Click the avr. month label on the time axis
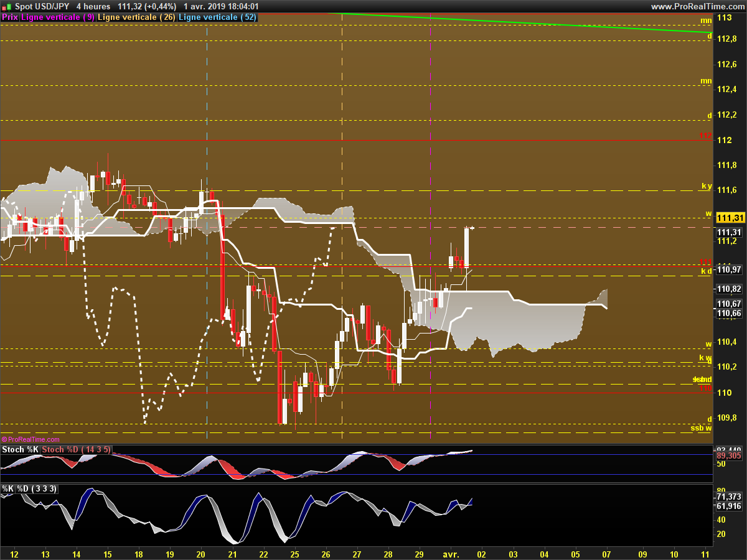Viewport: 747px width, 560px height. [451, 553]
